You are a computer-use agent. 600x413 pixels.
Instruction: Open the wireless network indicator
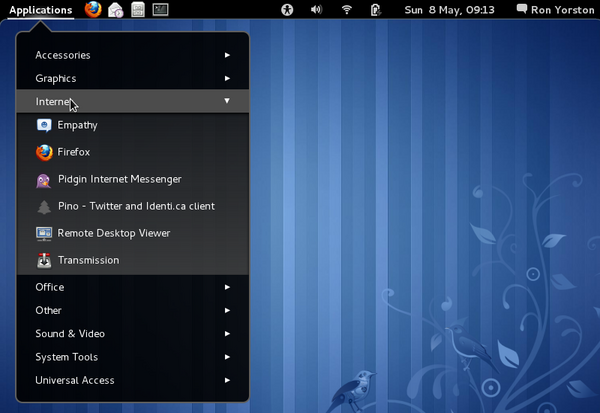point(347,10)
